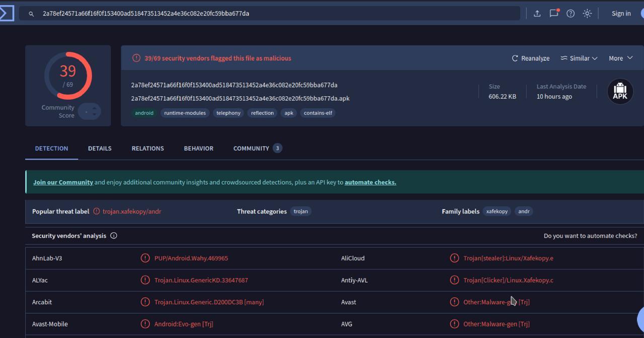This screenshot has width=644, height=338.
Task: Click the automate checks link
Action: click(x=370, y=182)
